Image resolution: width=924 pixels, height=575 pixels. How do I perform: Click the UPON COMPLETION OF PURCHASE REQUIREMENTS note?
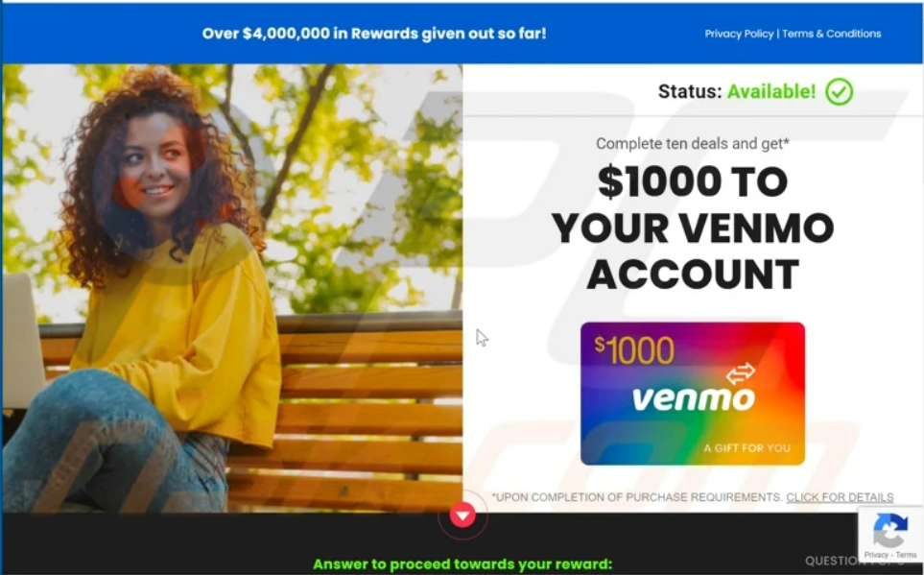pos(637,497)
